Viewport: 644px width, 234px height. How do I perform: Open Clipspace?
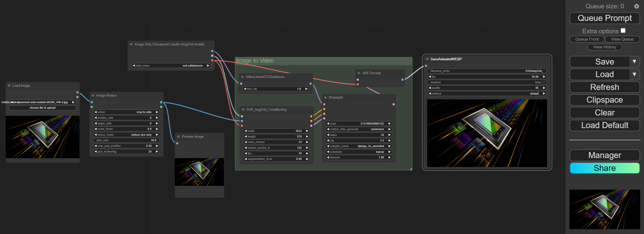tap(604, 100)
